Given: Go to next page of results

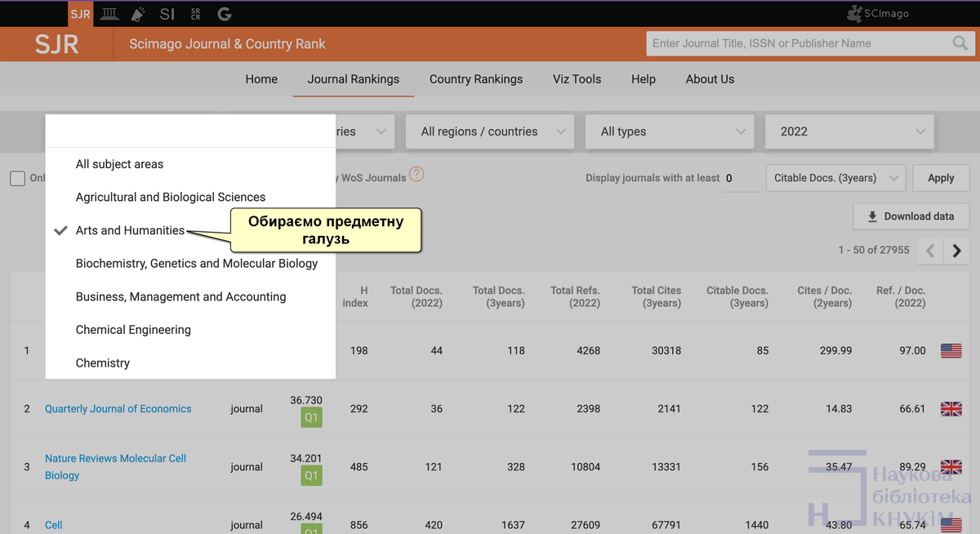Looking at the screenshot, I should pos(956,251).
